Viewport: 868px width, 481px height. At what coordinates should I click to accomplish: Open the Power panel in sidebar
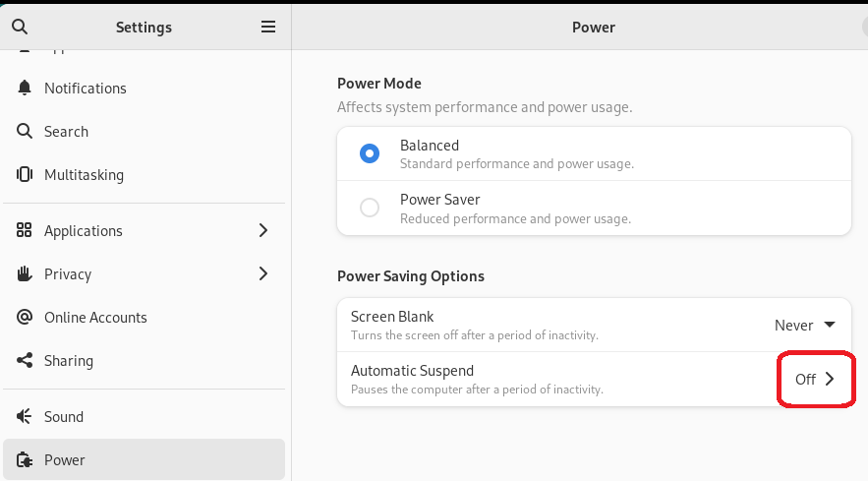tap(65, 460)
